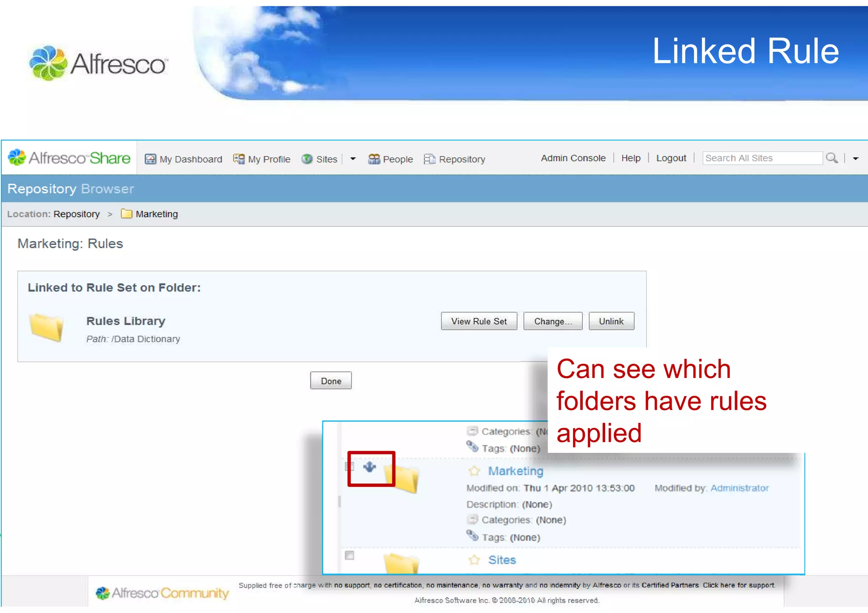
Task: Click the Repository icon in header
Action: (x=429, y=159)
